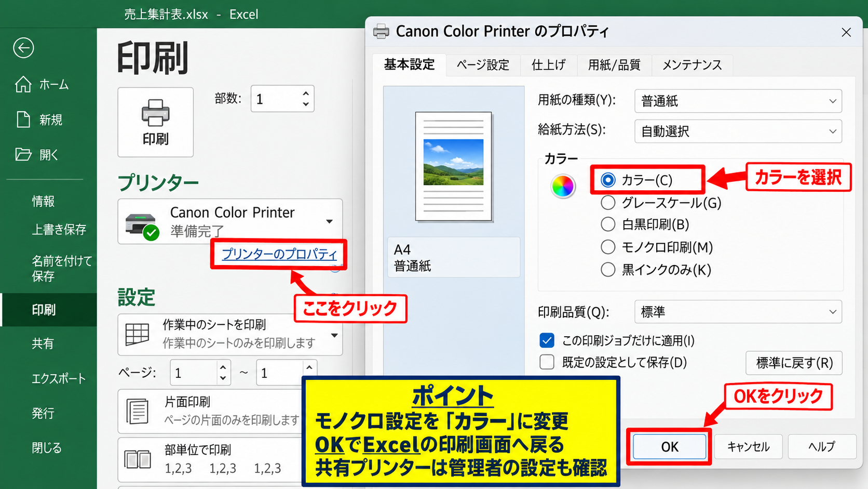Switch to the ページ設定 tab

click(x=483, y=65)
